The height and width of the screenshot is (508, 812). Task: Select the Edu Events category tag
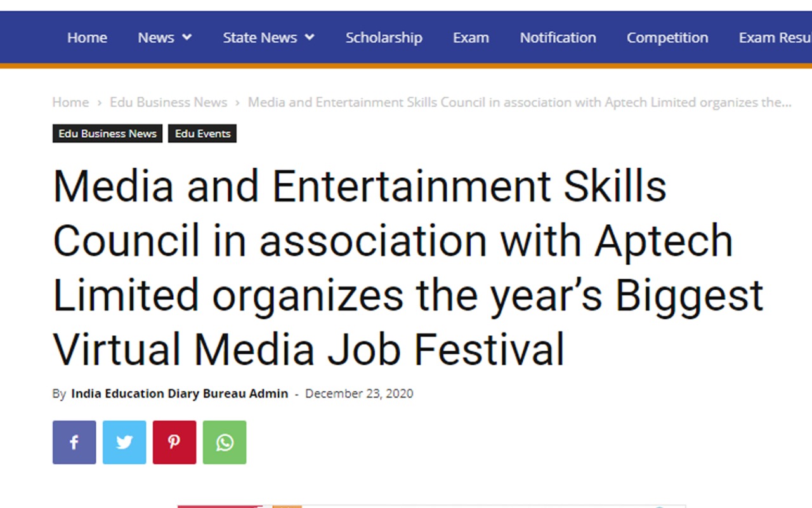tap(202, 133)
